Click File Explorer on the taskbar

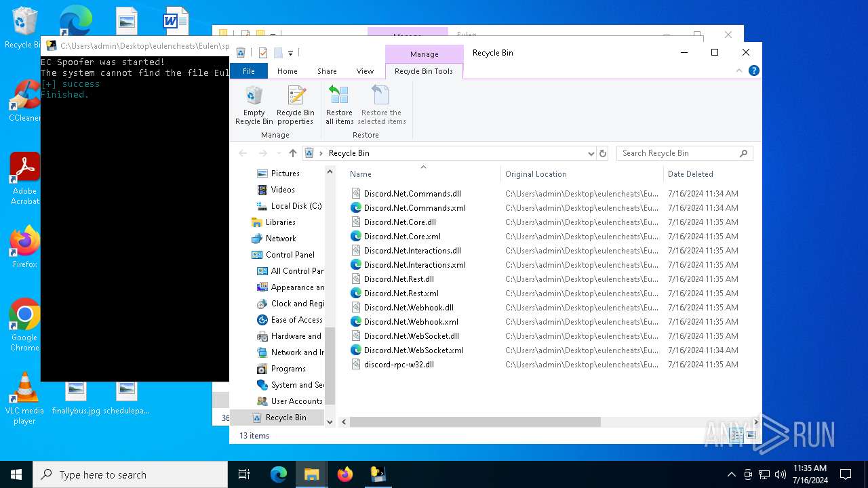click(x=311, y=474)
